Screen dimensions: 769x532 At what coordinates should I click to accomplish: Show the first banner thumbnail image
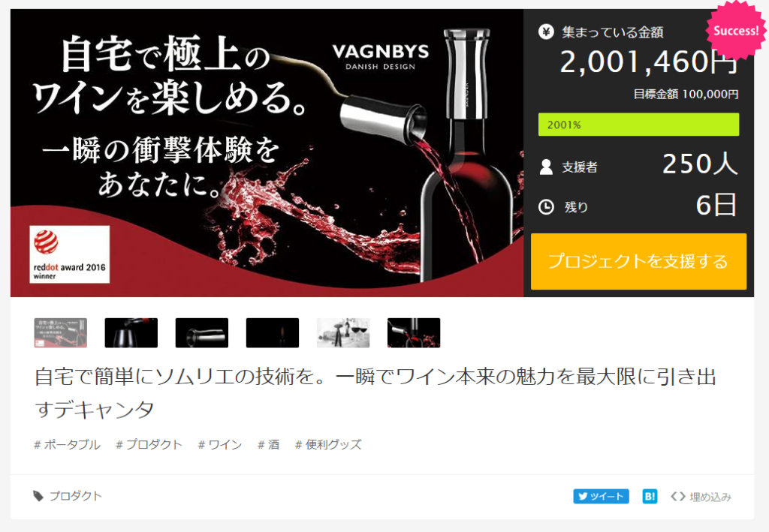point(60,332)
